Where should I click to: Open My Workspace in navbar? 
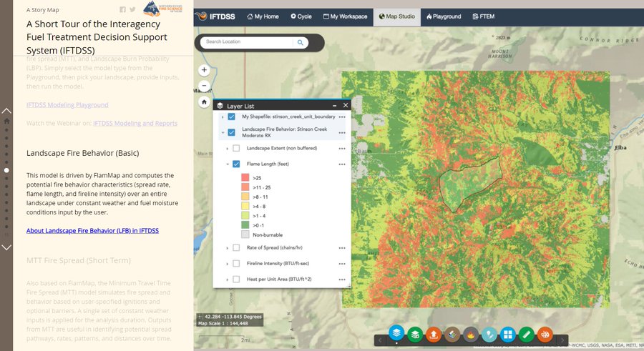pos(345,16)
